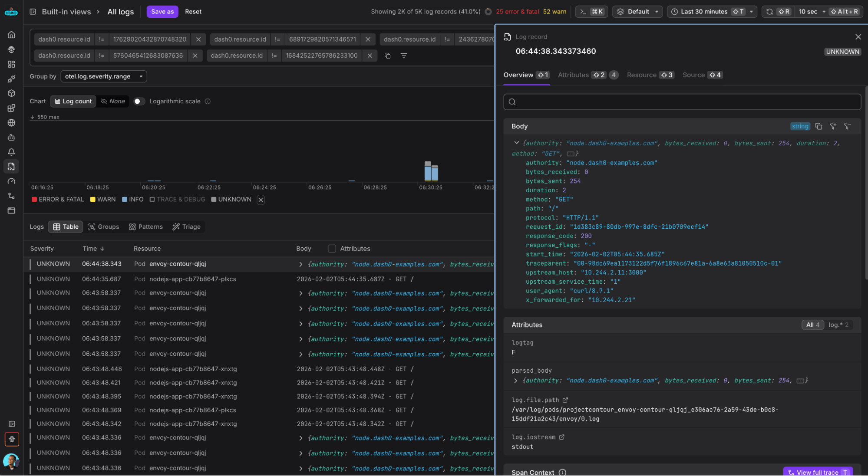
Task: Copy the filters with the copy icon
Action: pos(388,56)
